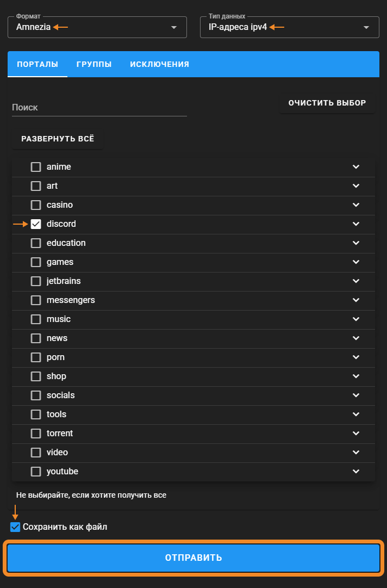Open the Формат dropdown showing Amnezia
The width and height of the screenshot is (387, 588).
97,27
